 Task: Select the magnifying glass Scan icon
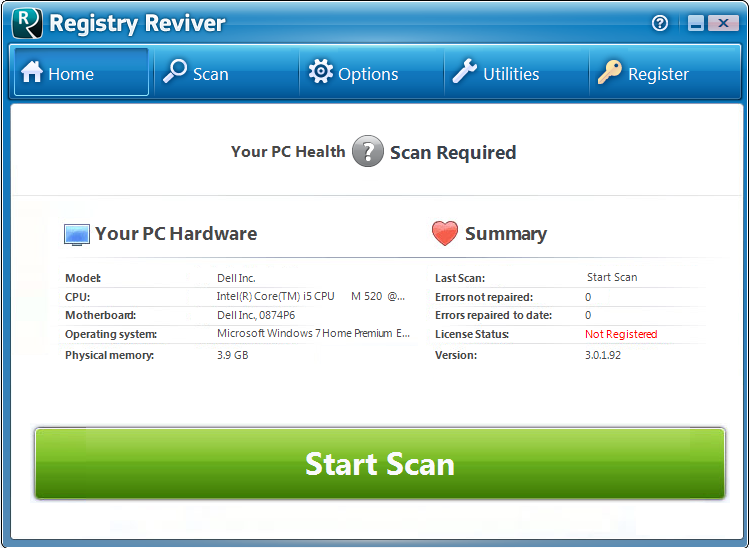tap(175, 72)
